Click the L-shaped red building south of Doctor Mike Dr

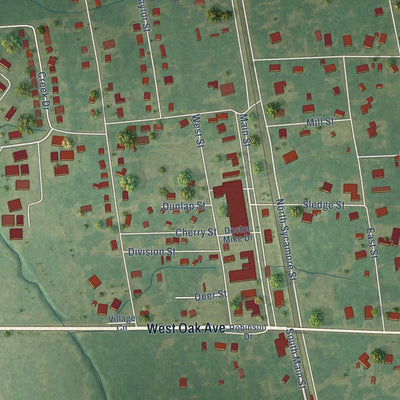click(244, 267)
